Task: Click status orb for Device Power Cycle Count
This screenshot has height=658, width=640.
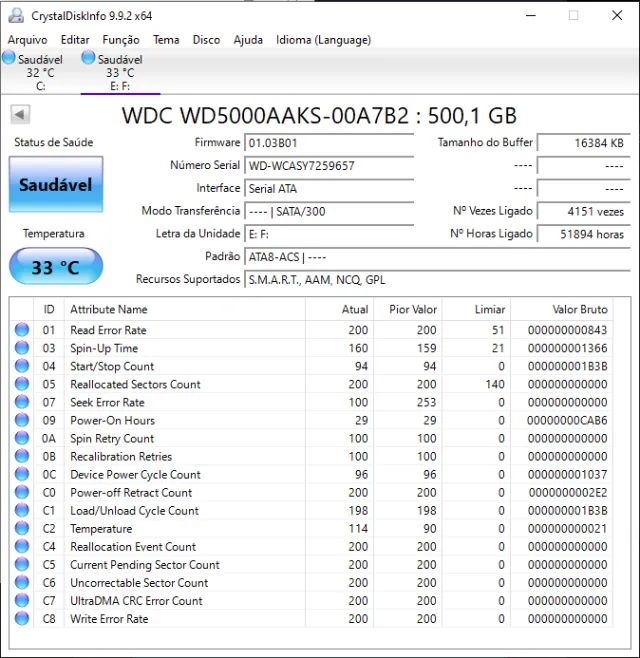Action: click(x=22, y=474)
